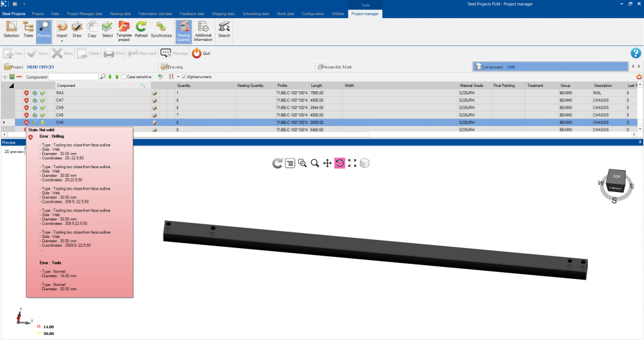Toggle the Preview ribbon button
Screen dimensions: 644x340
(x=44, y=30)
